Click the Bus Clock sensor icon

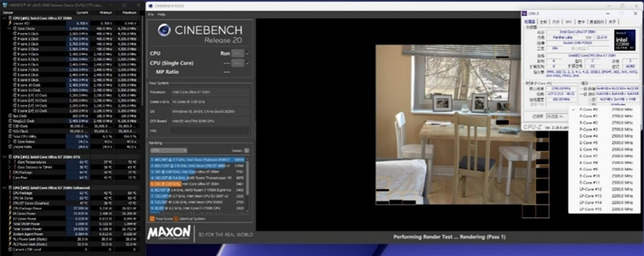pyautogui.click(x=10, y=116)
